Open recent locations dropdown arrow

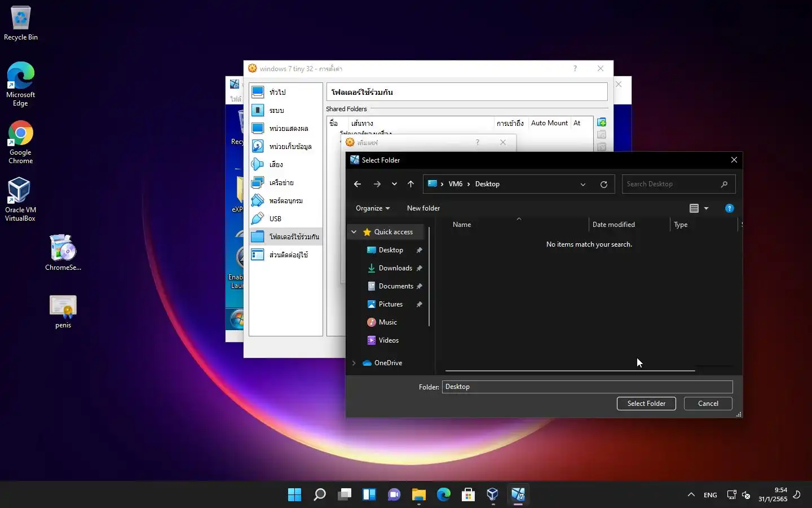pos(394,184)
